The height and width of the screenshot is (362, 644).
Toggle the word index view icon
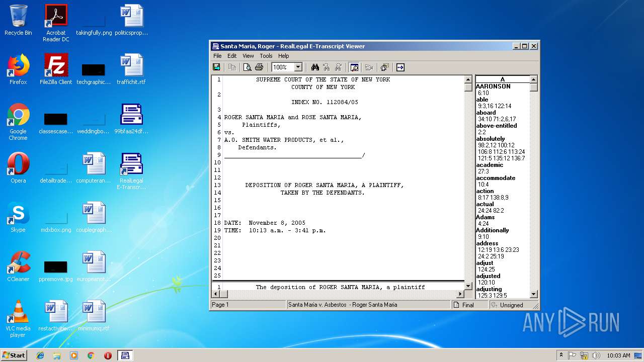pos(354,67)
